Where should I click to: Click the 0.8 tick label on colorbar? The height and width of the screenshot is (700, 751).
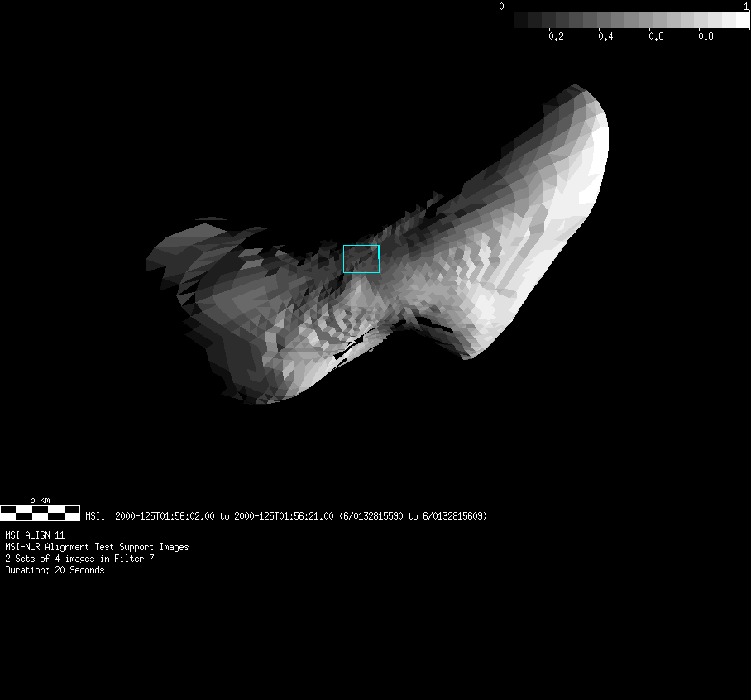click(705, 36)
